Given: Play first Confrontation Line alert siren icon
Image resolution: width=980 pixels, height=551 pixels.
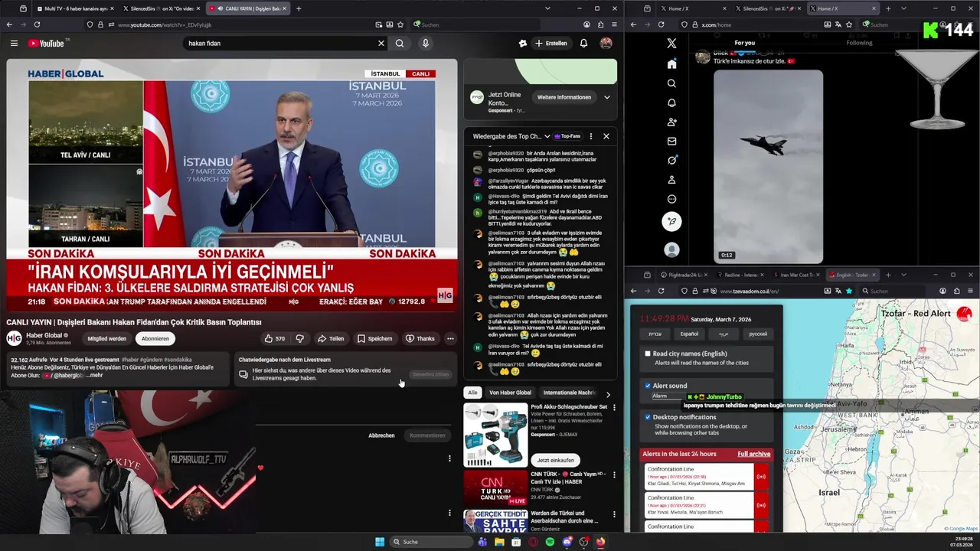Looking at the screenshot, I should pos(760,477).
